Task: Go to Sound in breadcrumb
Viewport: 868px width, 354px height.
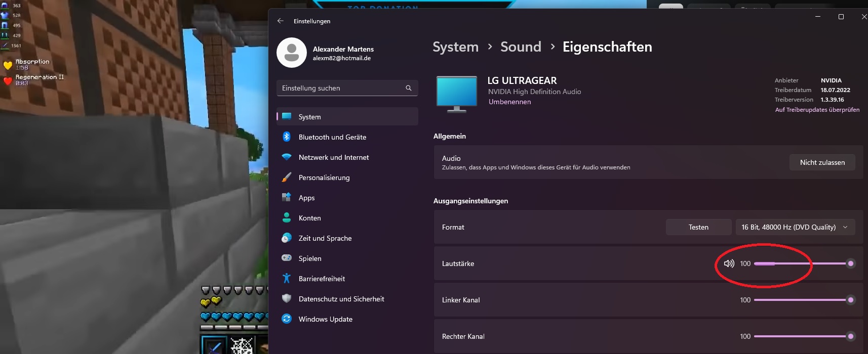Action: [x=521, y=47]
